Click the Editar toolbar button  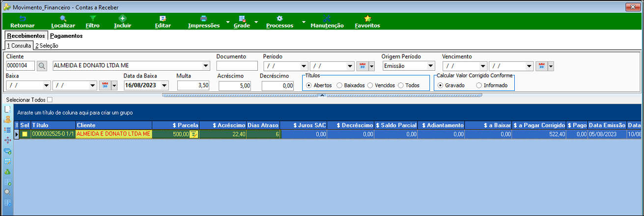click(x=163, y=22)
